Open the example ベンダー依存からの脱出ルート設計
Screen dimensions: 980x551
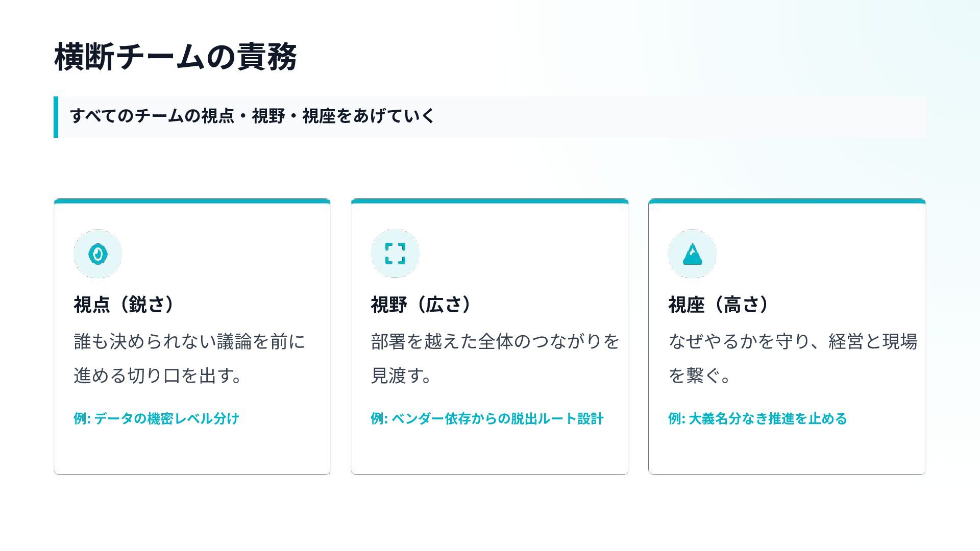click(x=487, y=419)
